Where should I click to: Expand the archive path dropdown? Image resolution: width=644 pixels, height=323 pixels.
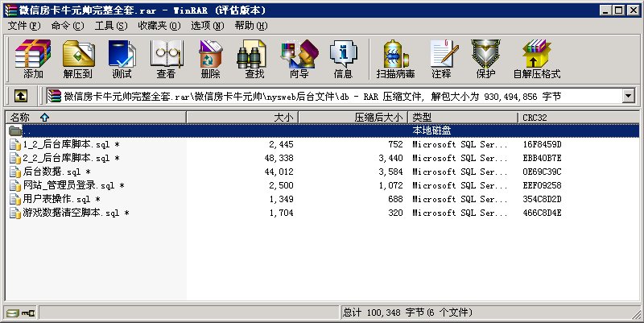[x=628, y=97]
